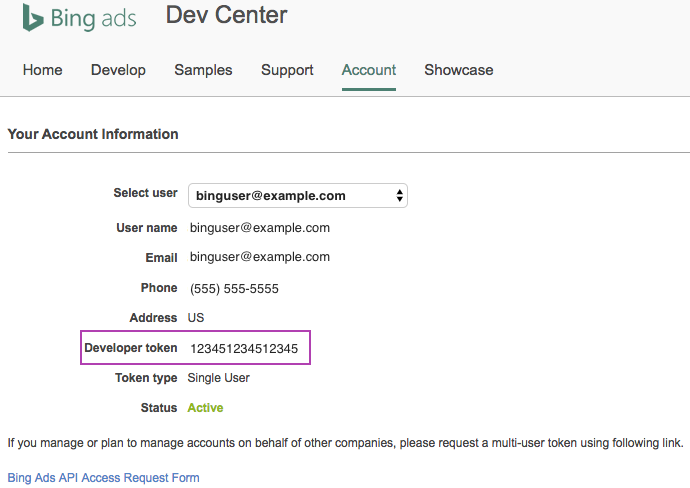Click the Bing 'b' logo icon
This screenshot has height=488, width=690.
(33, 17)
